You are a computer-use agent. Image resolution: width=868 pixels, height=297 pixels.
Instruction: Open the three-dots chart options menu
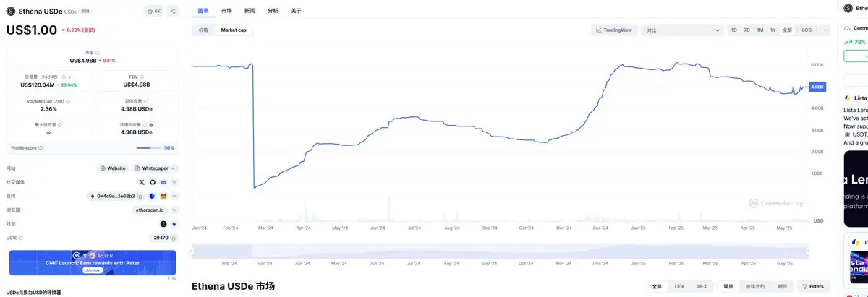[824, 30]
